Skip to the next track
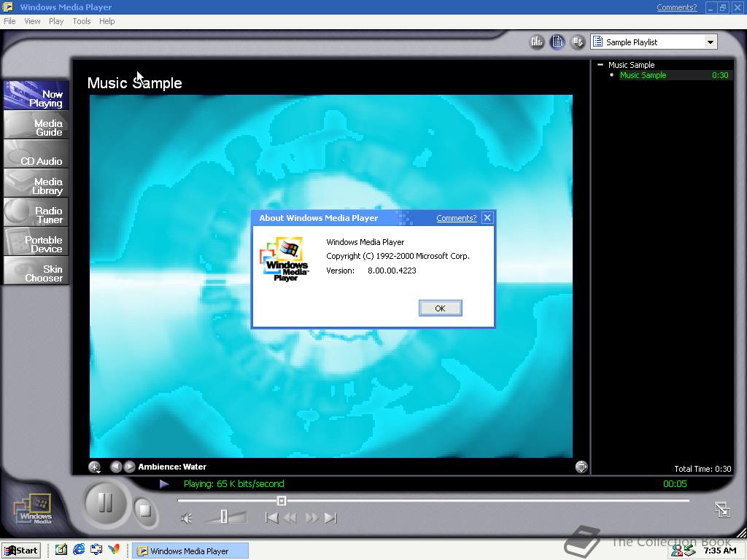The width and height of the screenshot is (747, 560). (330, 518)
